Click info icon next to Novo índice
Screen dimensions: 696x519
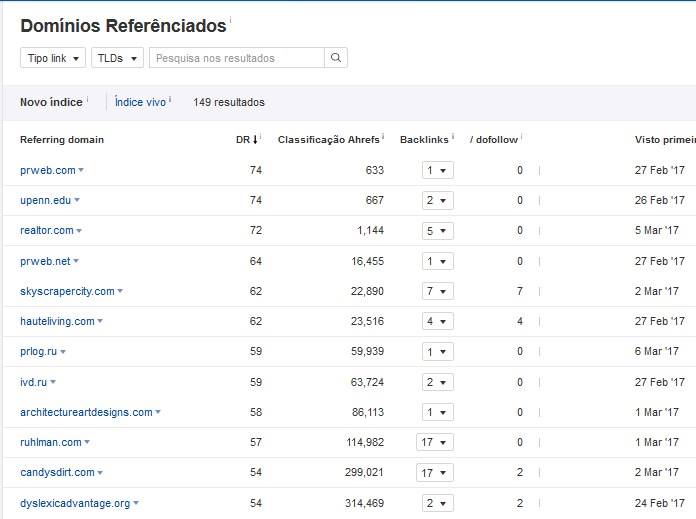click(x=88, y=100)
